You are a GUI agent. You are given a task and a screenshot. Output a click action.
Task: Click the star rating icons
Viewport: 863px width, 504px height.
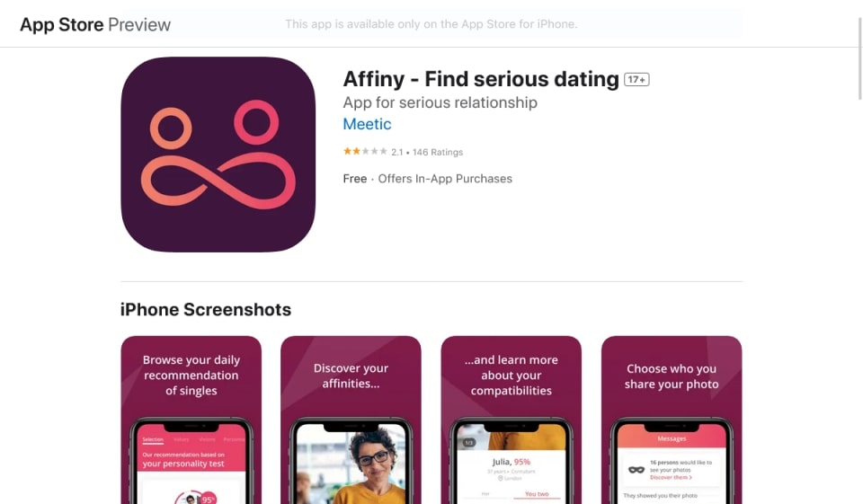(x=365, y=151)
